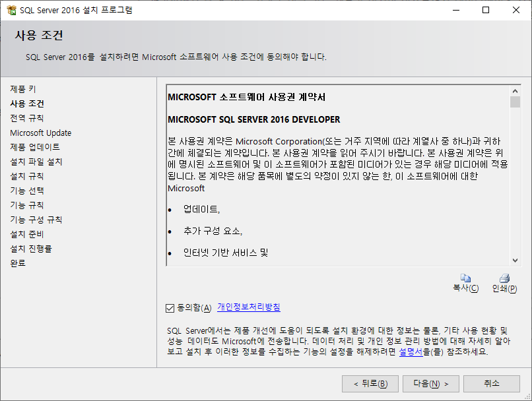Select the 설치 파일 설치 step
The width and height of the screenshot is (532, 401).
pos(36,162)
